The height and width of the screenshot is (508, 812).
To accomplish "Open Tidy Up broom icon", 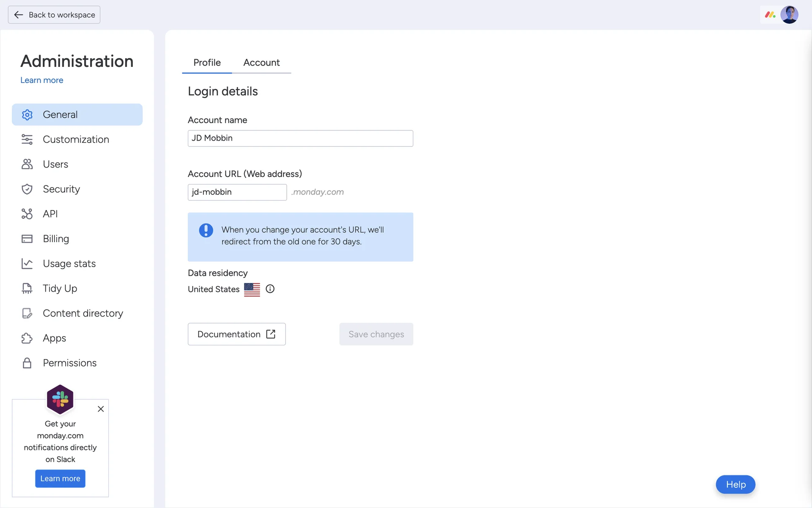I will [27, 288].
